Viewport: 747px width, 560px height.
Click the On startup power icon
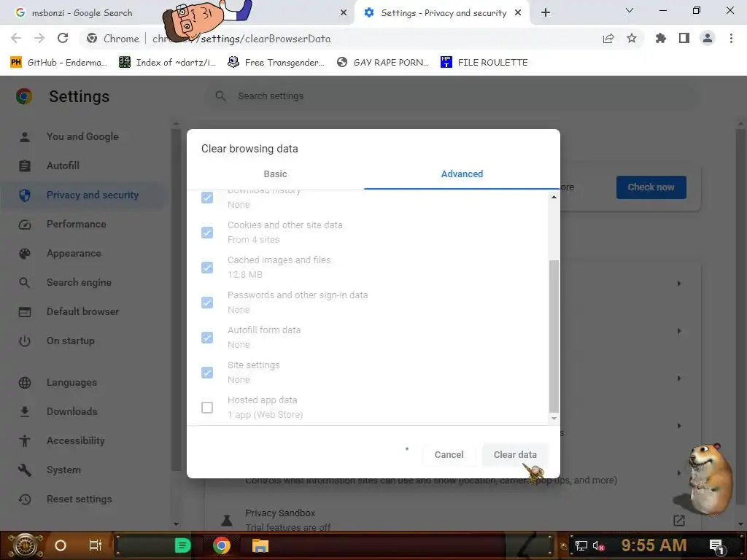pyautogui.click(x=25, y=341)
